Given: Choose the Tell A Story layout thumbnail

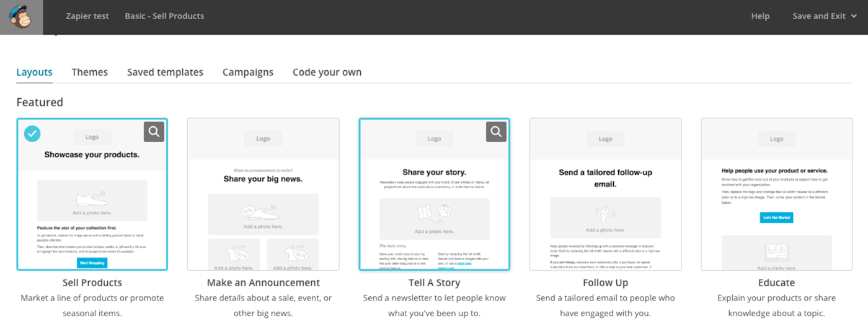Looking at the screenshot, I should coord(434,194).
